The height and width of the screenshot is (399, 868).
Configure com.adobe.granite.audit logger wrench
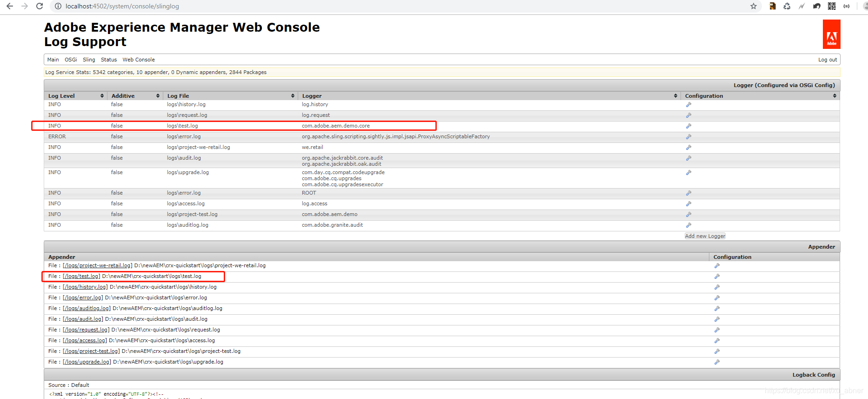[x=688, y=225]
